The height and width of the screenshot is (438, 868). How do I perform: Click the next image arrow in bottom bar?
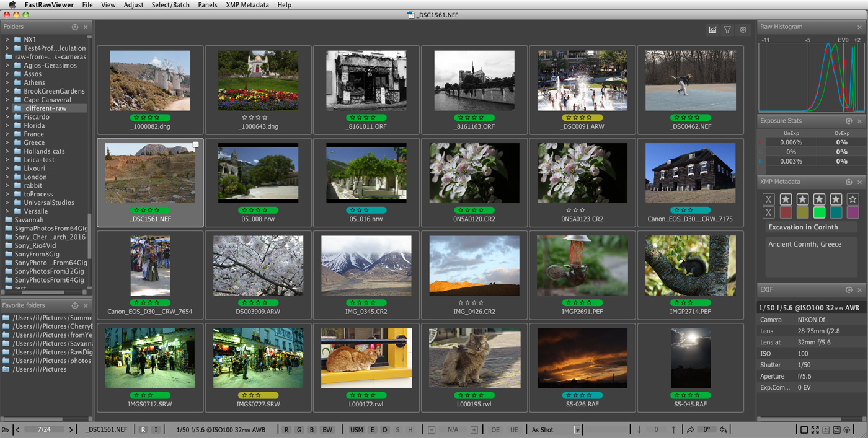pyautogui.click(x=70, y=429)
